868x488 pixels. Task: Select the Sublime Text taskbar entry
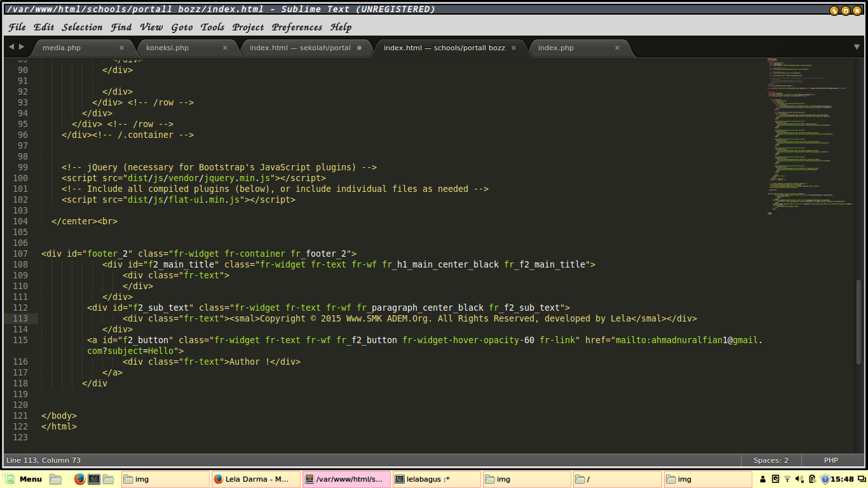pyautogui.click(x=346, y=479)
